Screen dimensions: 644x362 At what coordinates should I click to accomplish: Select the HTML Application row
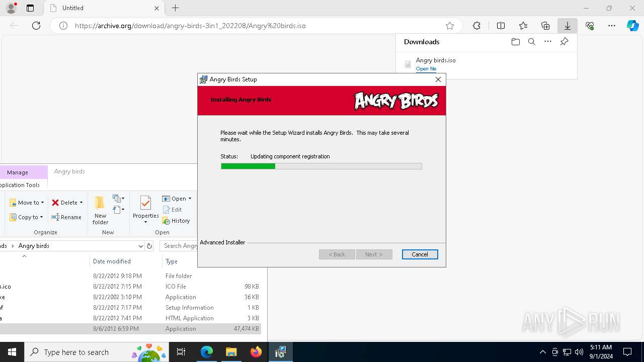tap(130, 318)
